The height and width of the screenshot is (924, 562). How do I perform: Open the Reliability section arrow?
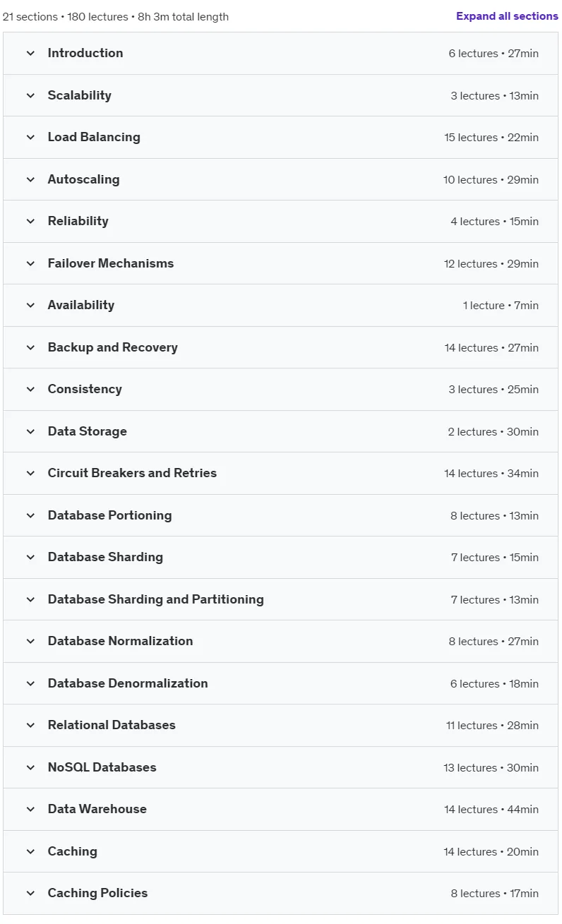(30, 221)
